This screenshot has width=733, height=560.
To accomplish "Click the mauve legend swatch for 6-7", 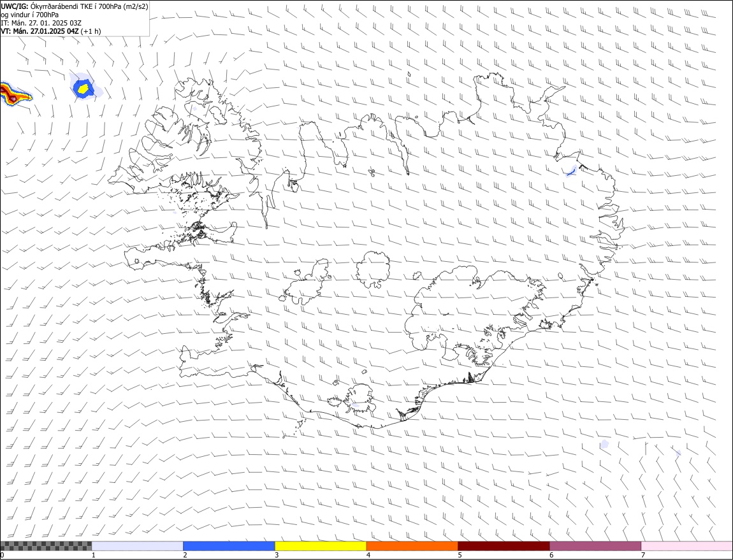I will tap(595, 546).
